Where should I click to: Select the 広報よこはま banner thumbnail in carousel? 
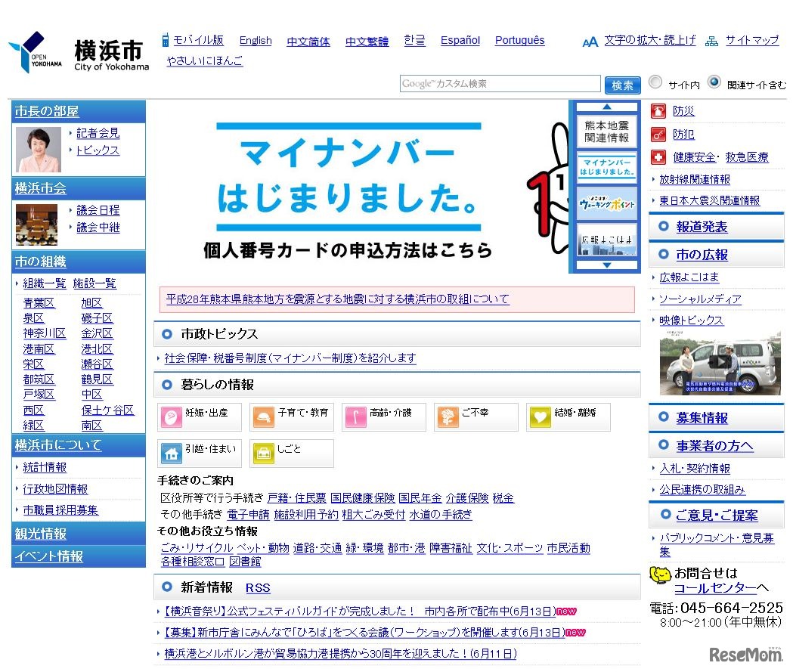(607, 240)
